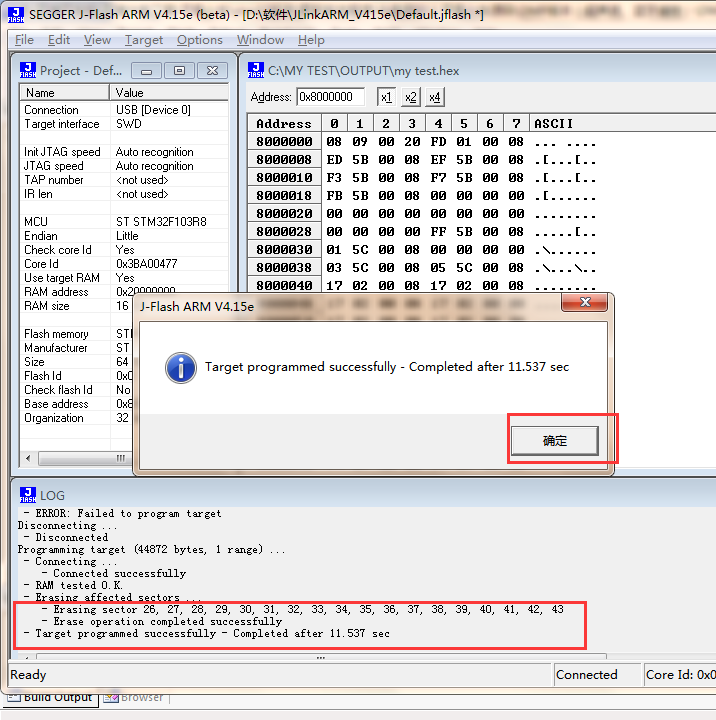The height and width of the screenshot is (720, 716).
Task: Open the Target menu
Action: 144,40
